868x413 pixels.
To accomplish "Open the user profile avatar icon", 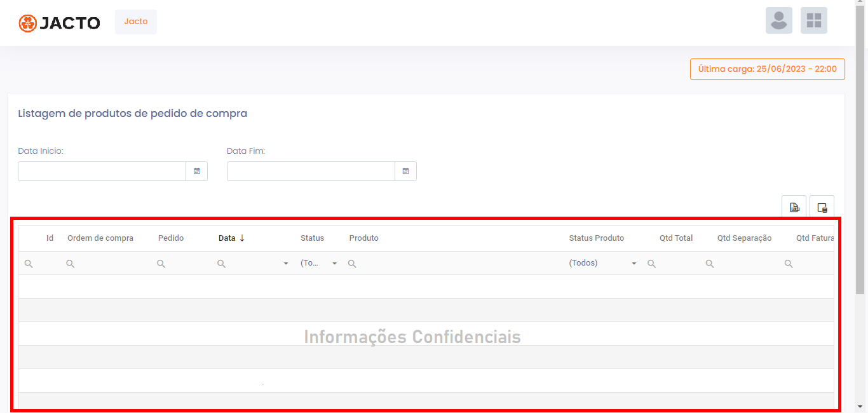I will pos(778,20).
